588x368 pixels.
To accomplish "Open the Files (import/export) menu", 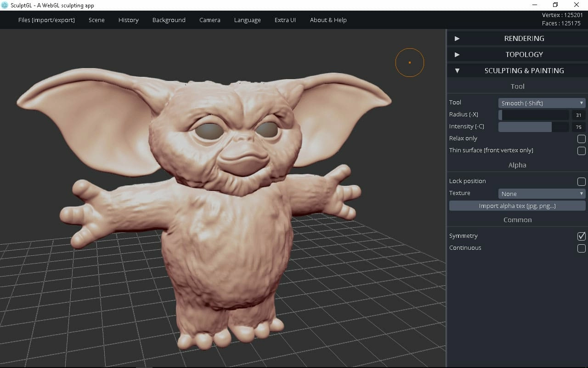I will click(x=46, y=20).
